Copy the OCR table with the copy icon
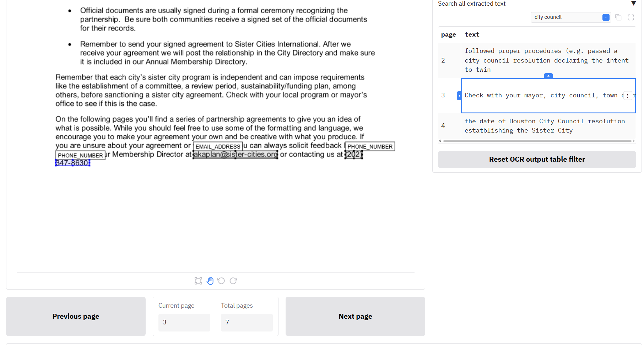Screen dimensions: 644x345 tap(618, 17)
